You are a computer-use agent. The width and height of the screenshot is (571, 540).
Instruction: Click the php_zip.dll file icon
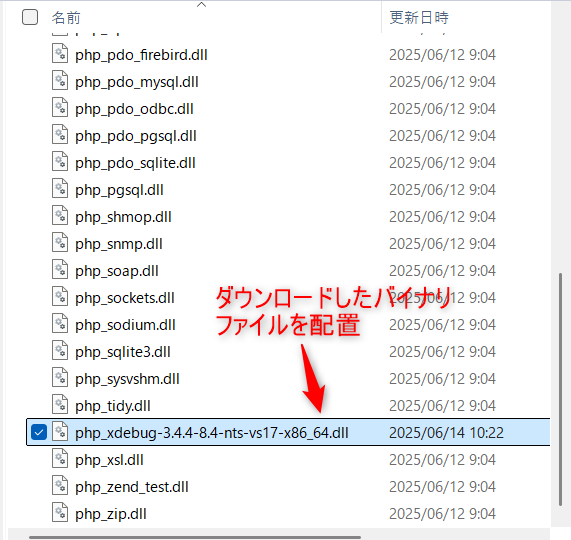tap(60, 512)
